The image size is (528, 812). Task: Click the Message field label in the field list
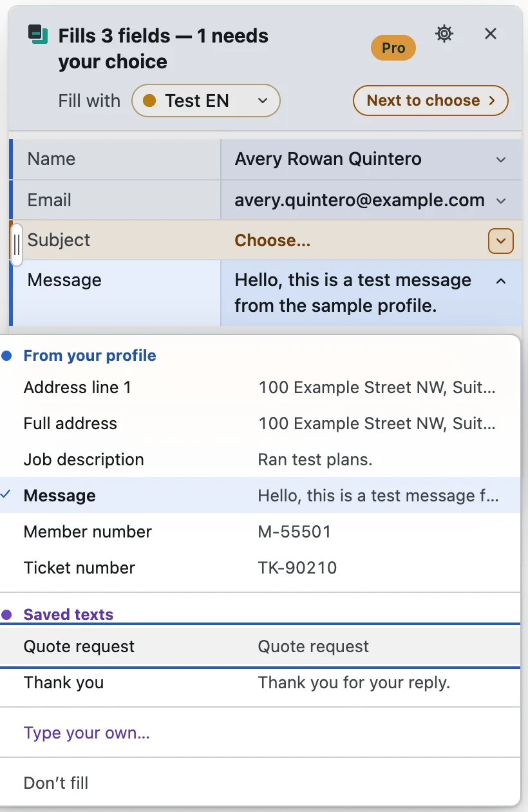click(x=64, y=280)
